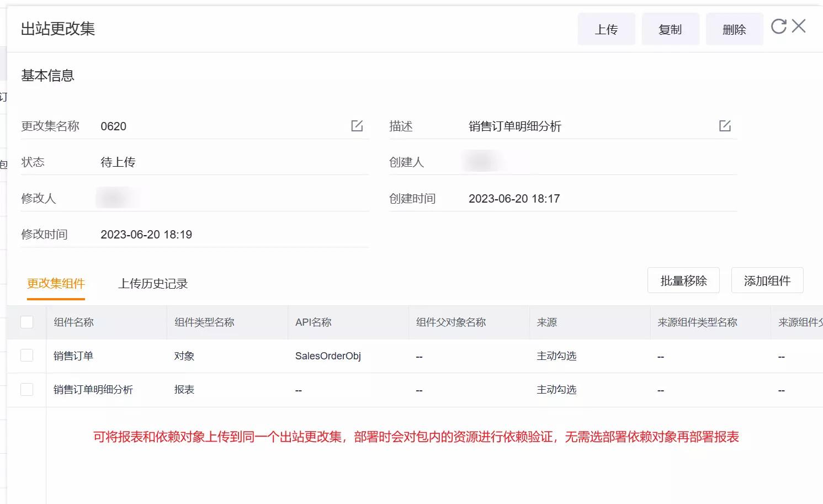Click the 销售订单 component name cell

[73, 356]
